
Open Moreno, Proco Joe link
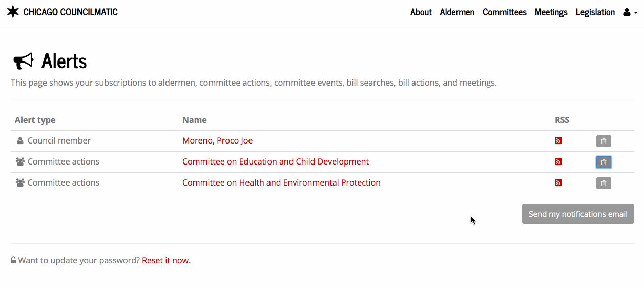(217, 140)
